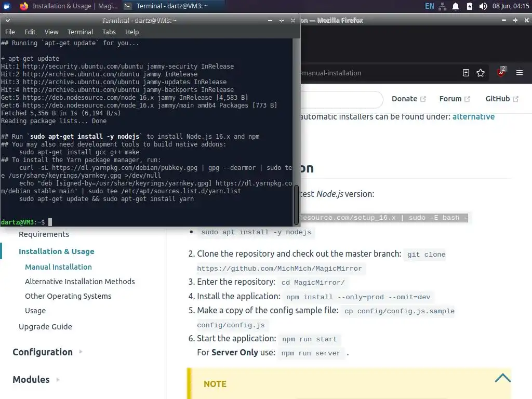
Task: Click the volume speaker icon
Action: coord(483,6)
